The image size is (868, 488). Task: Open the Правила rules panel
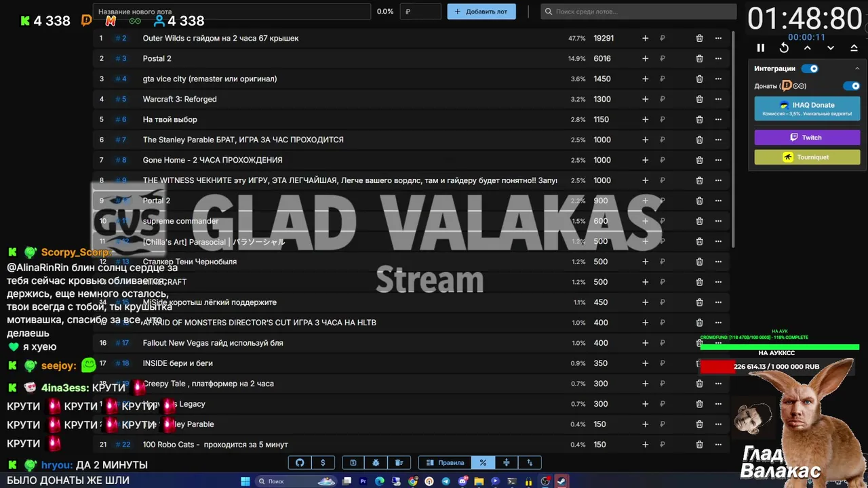point(444,463)
